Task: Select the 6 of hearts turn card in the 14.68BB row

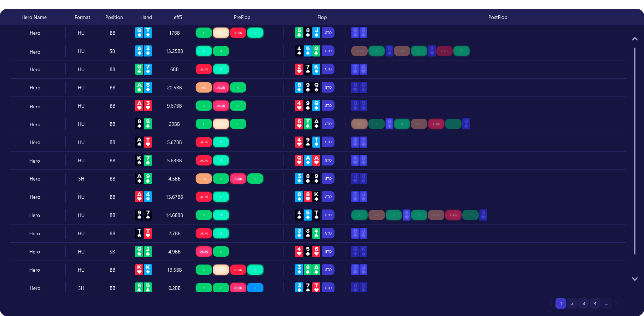Action: coord(407,215)
